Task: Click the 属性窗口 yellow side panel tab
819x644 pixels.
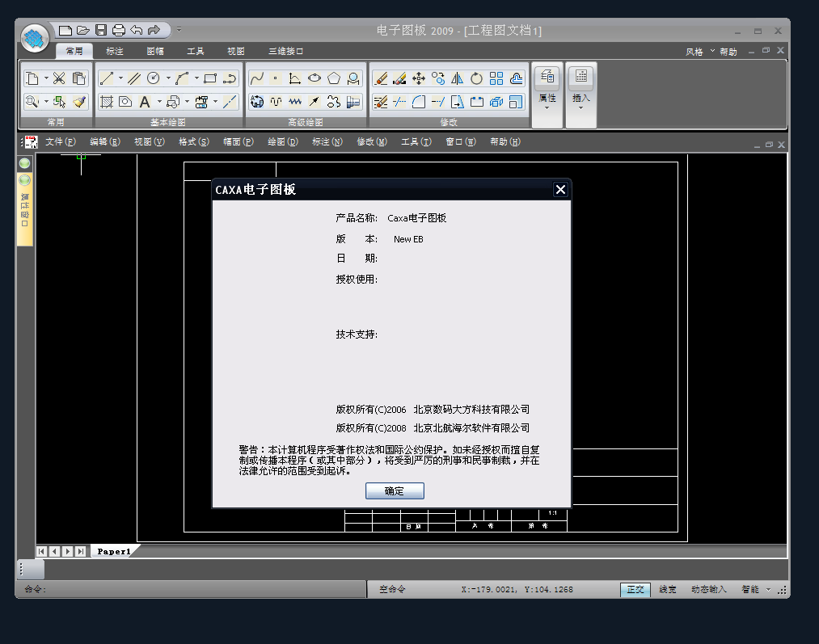Action: coord(24,210)
